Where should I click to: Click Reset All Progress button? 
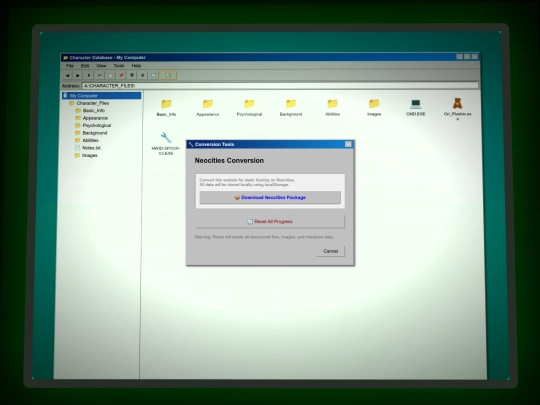[x=270, y=222]
